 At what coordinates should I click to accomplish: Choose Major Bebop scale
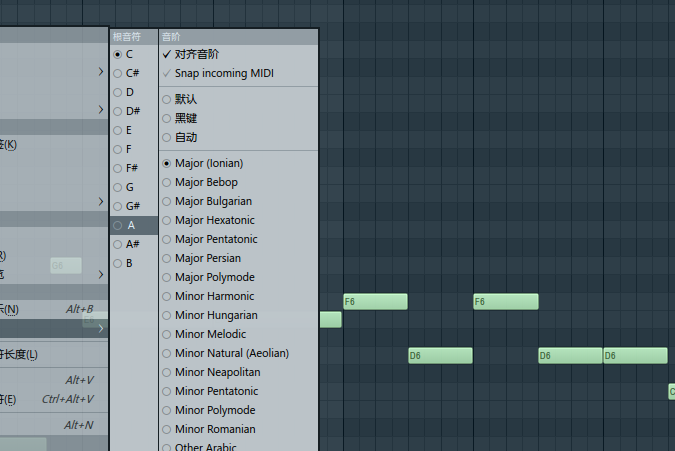[x=238, y=182]
